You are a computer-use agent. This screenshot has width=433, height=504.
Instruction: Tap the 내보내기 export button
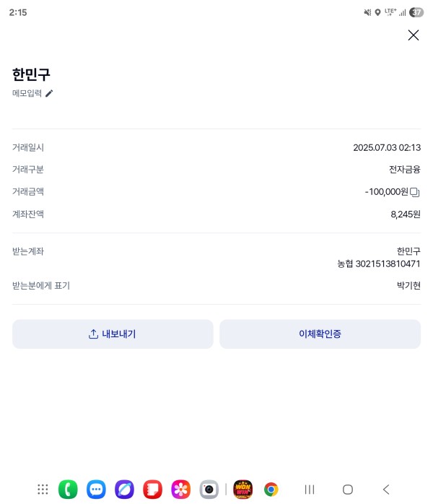click(x=113, y=334)
